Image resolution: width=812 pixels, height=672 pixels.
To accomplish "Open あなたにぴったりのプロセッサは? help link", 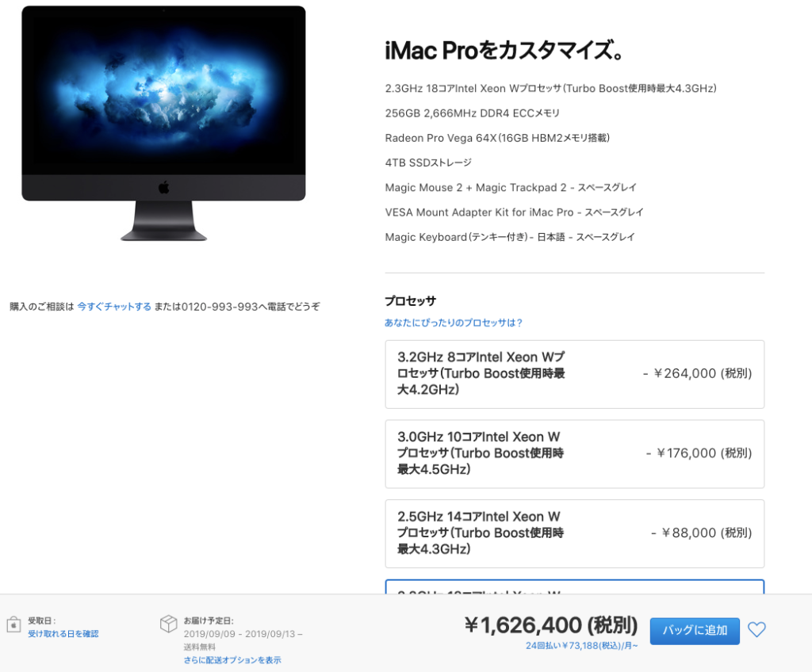I will point(453,323).
